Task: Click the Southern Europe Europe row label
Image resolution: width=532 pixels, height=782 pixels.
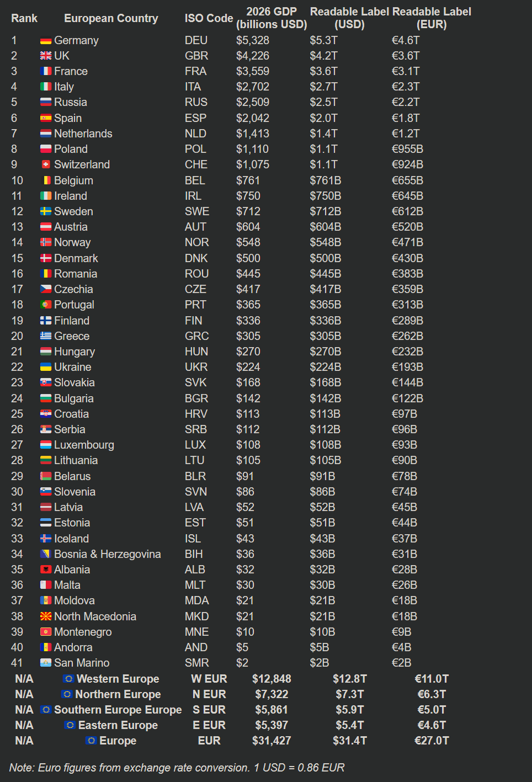Action: tap(118, 710)
